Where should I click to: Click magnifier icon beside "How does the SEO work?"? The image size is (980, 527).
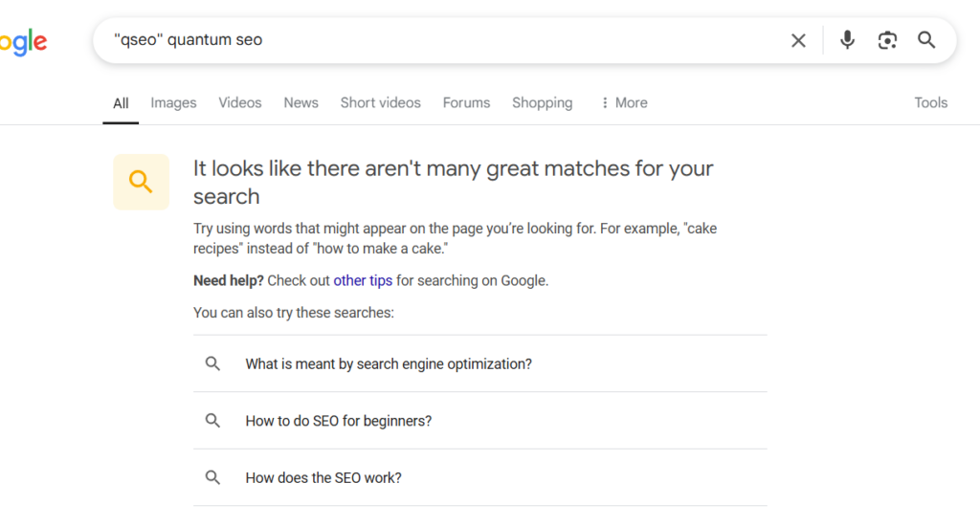pyautogui.click(x=212, y=477)
